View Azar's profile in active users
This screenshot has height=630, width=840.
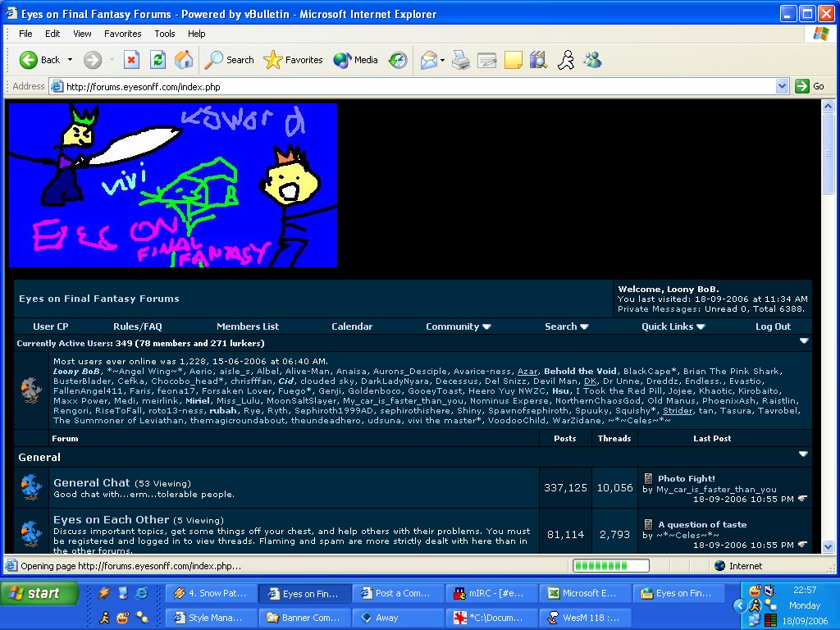527,372
